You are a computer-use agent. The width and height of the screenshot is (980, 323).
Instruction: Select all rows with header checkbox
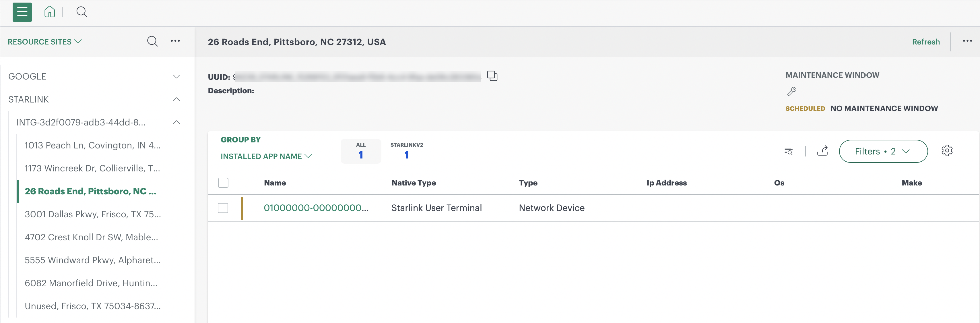pos(223,183)
